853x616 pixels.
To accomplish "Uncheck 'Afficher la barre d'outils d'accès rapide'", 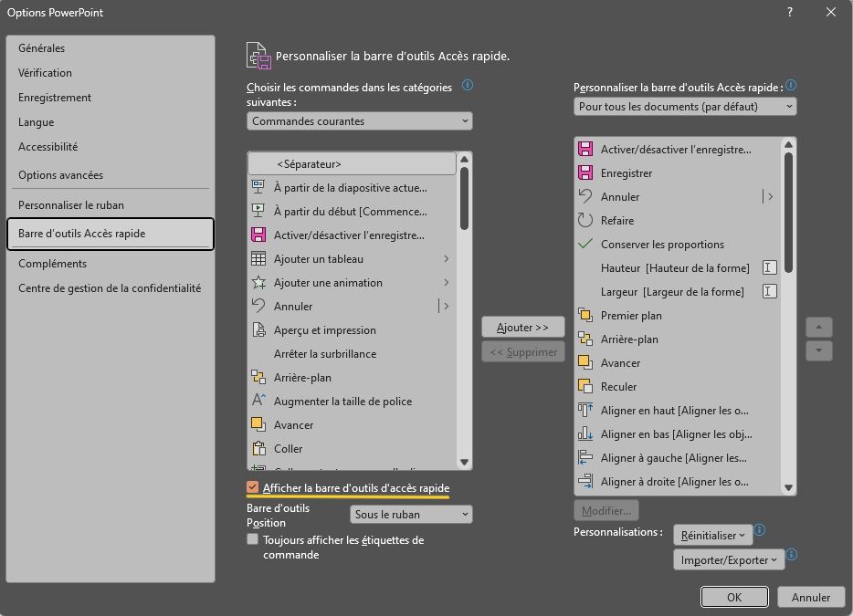I will click(252, 487).
